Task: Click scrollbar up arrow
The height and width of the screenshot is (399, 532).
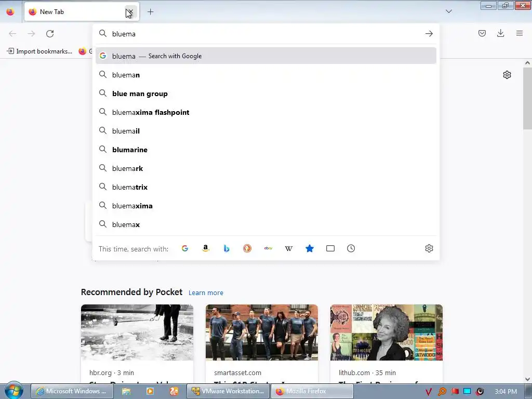Action: tap(527, 63)
